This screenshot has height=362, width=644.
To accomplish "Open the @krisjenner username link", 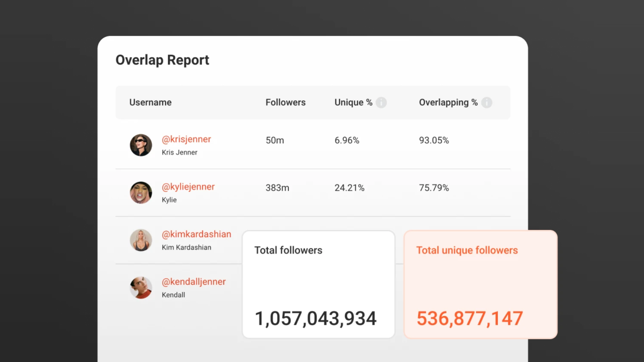I will (x=186, y=139).
